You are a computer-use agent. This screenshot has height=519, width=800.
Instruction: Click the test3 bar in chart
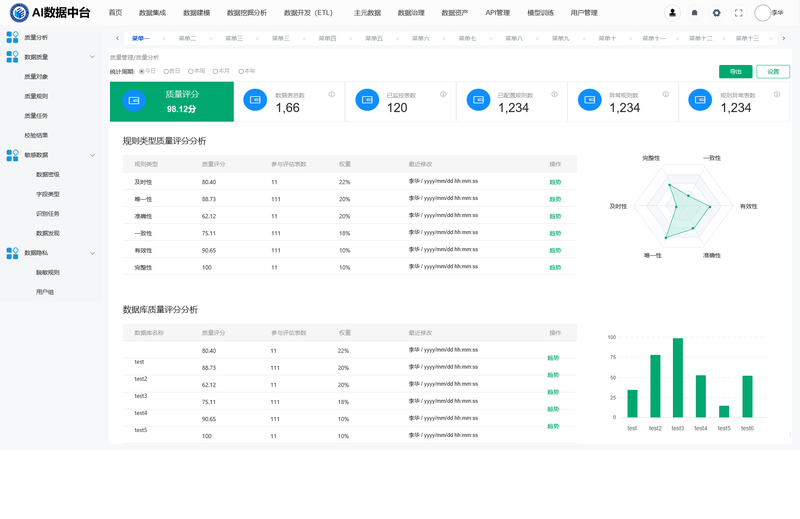click(678, 378)
